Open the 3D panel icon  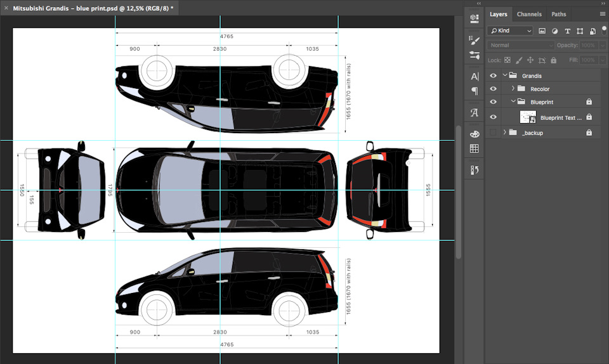click(x=475, y=18)
